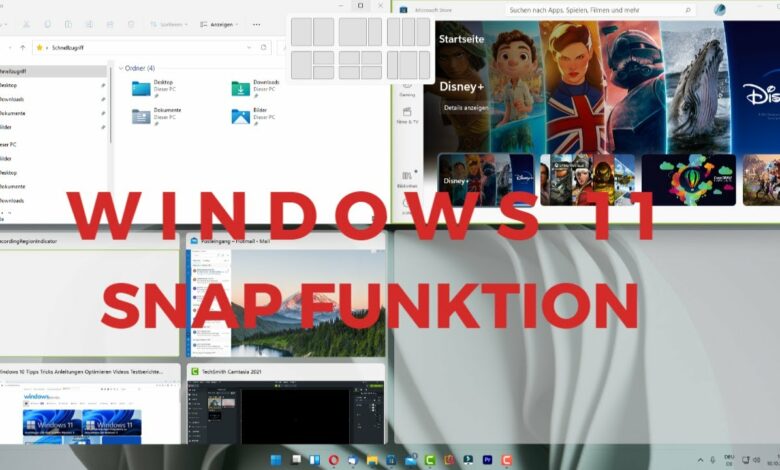The height and width of the screenshot is (470, 780).
Task: Open Microsoft Store from the taskbar
Action: (391, 460)
